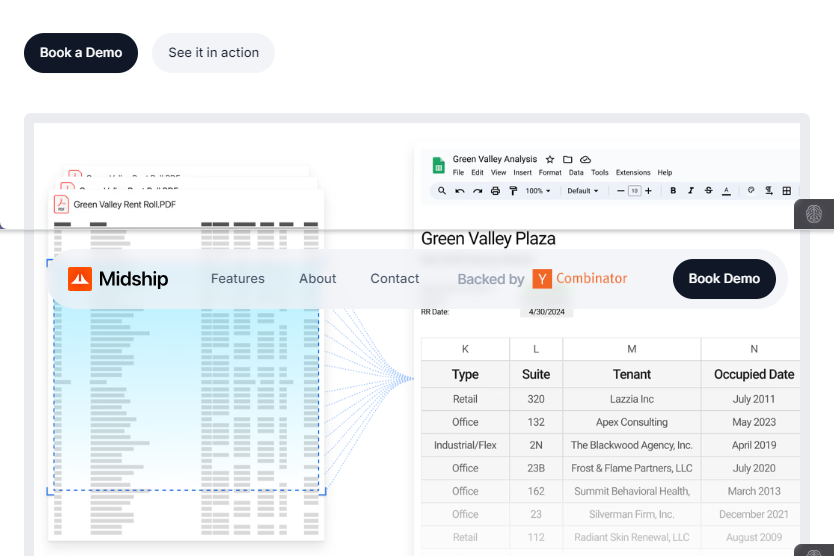Click the increase font size plus
Image resolution: width=834 pixels, height=556 pixels.
point(648,191)
